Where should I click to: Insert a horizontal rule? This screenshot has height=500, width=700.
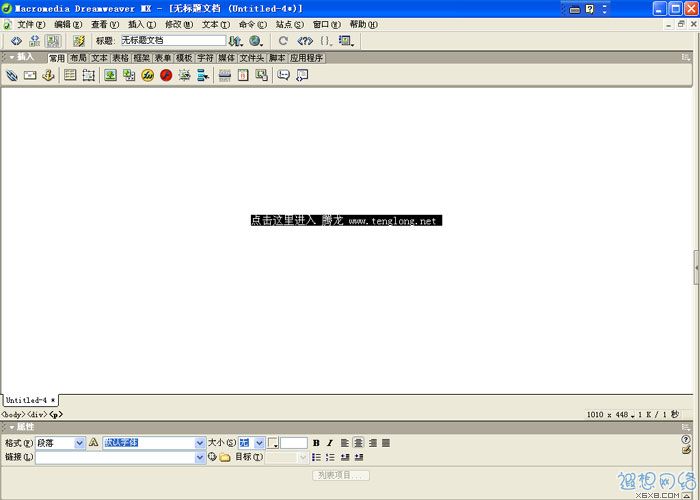(225, 75)
